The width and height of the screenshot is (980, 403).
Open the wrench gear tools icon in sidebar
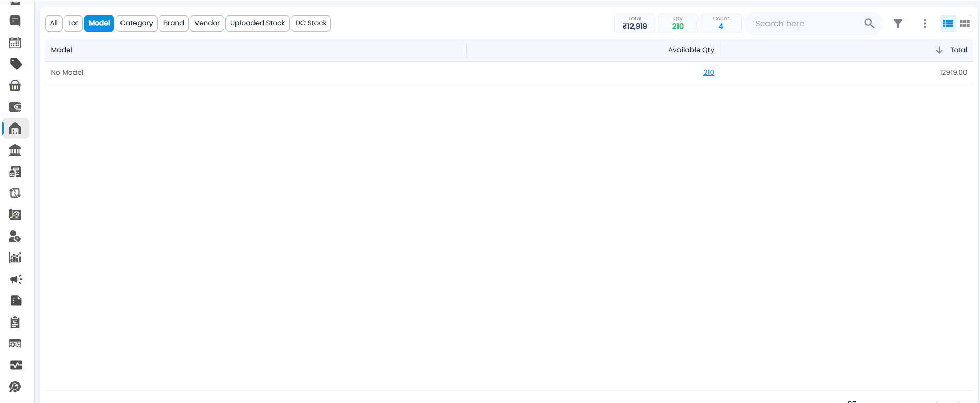[16, 386]
